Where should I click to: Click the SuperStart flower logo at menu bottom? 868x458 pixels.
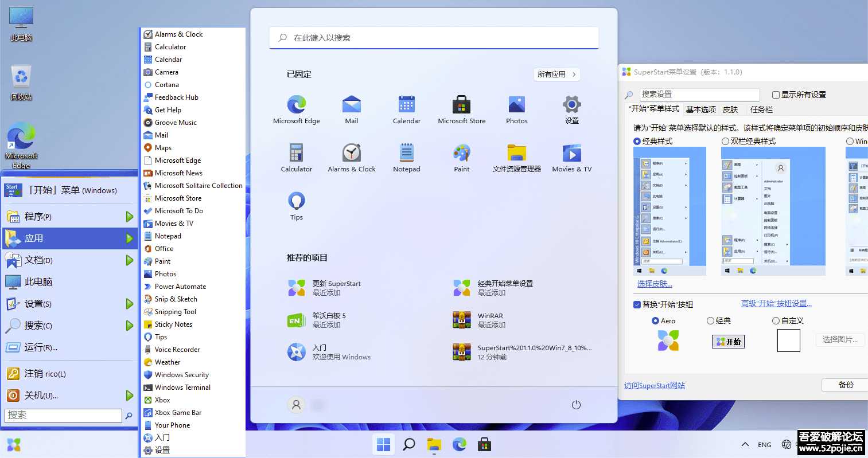click(13, 444)
